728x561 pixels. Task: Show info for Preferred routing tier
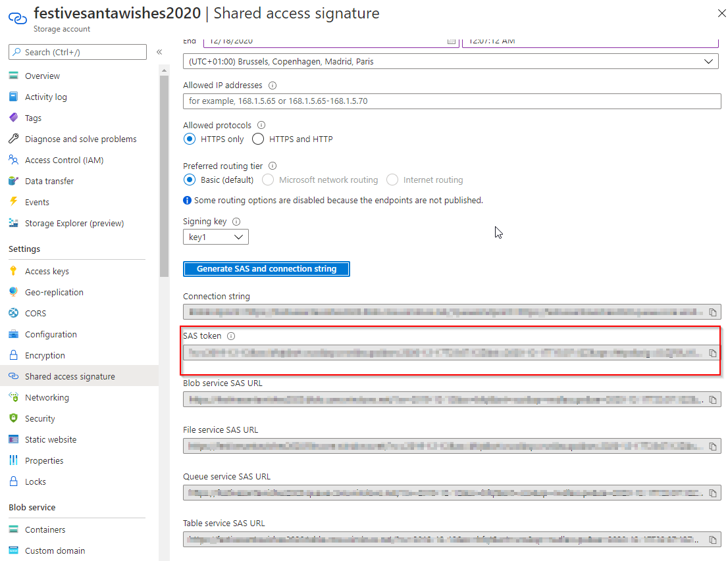[273, 166]
